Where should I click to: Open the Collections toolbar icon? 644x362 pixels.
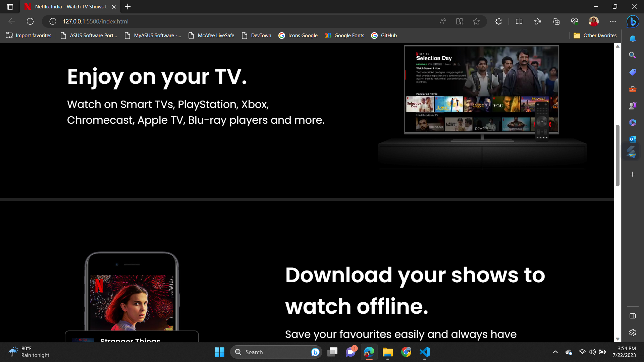point(556,21)
